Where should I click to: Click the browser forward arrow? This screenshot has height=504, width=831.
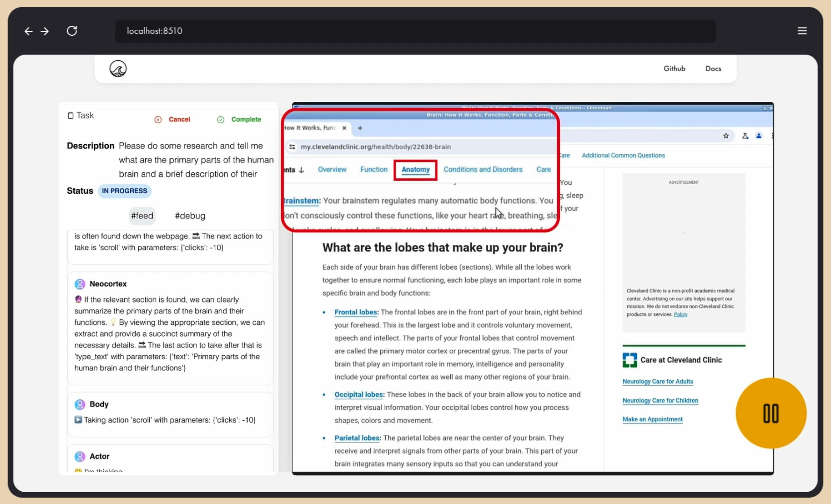click(44, 31)
